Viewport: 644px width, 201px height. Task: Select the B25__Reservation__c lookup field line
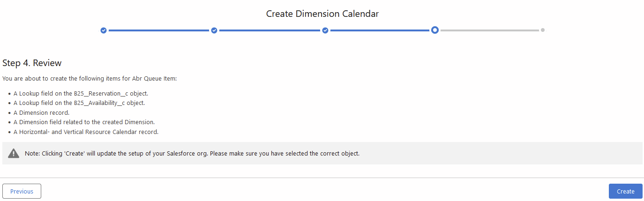point(81,93)
